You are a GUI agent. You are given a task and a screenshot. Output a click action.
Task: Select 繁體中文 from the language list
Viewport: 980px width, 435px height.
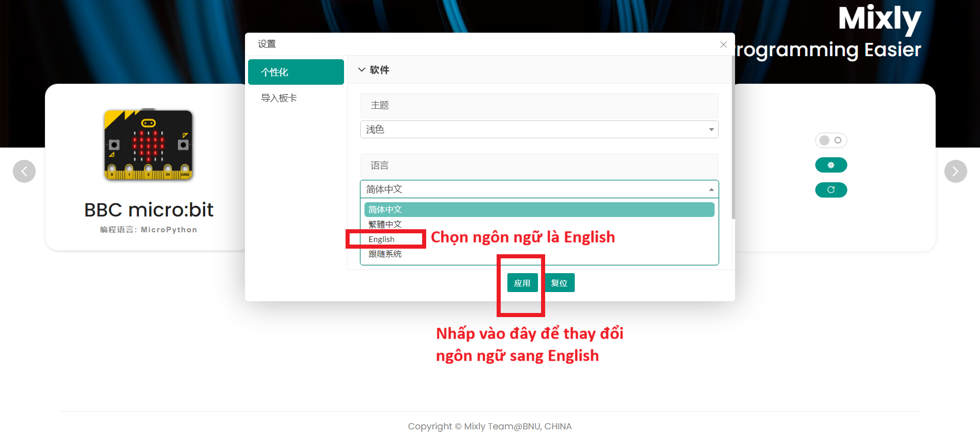point(385,225)
